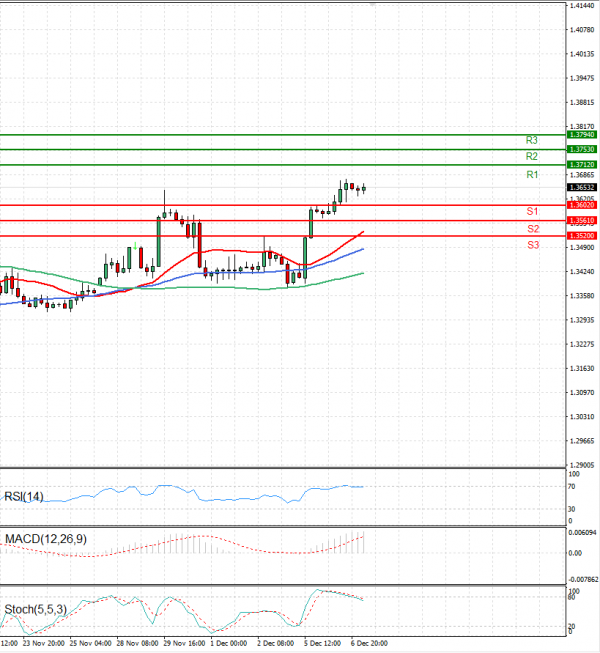Screen dimensions: 600x653
Task: Select the 1.35200 red price tag
Action: click(582, 236)
